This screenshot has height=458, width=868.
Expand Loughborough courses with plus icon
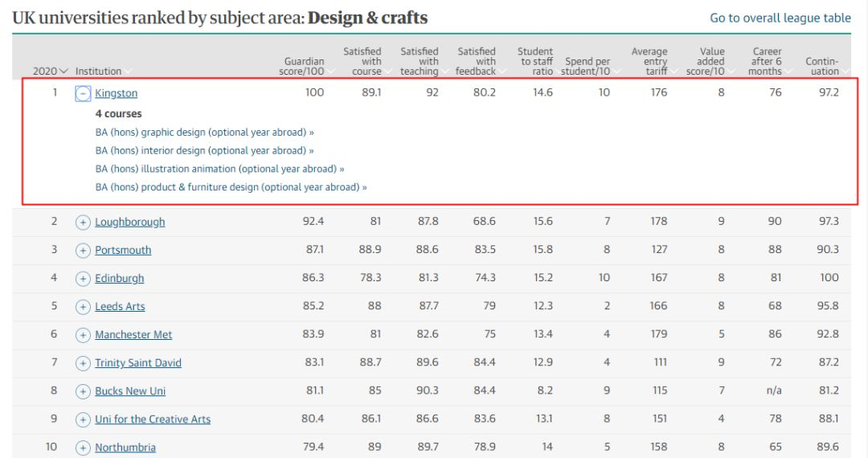click(83, 223)
